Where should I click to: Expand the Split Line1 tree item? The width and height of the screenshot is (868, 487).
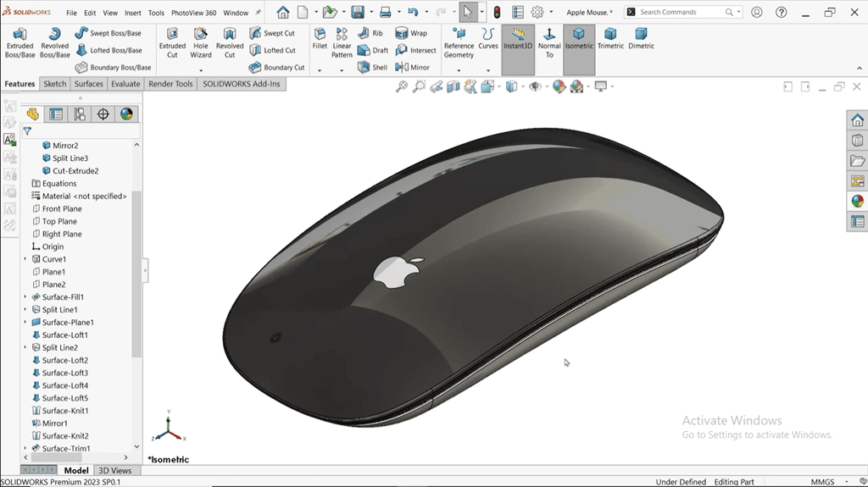click(25, 310)
